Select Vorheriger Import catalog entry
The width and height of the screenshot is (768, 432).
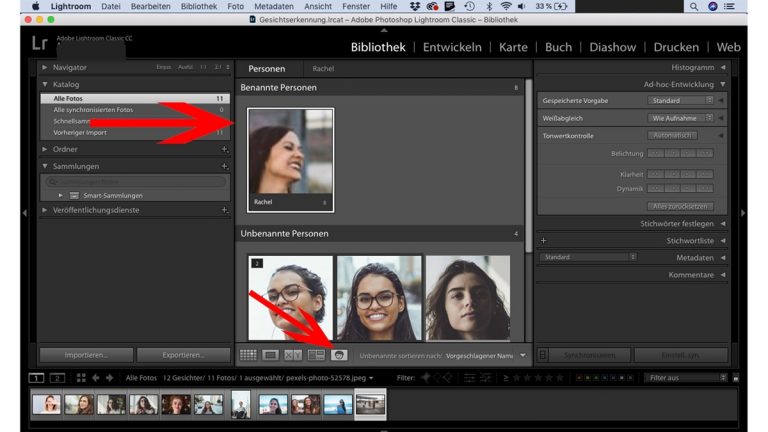[x=135, y=132]
